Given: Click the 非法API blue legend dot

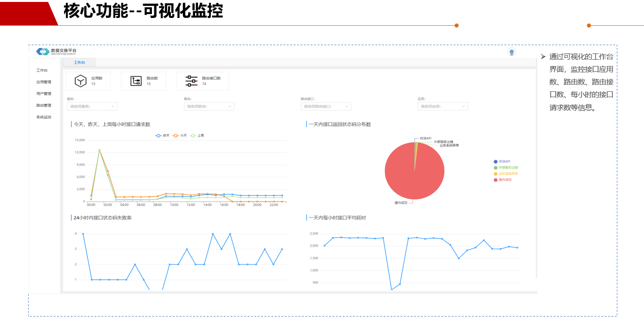Looking at the screenshot, I should pos(495,162).
